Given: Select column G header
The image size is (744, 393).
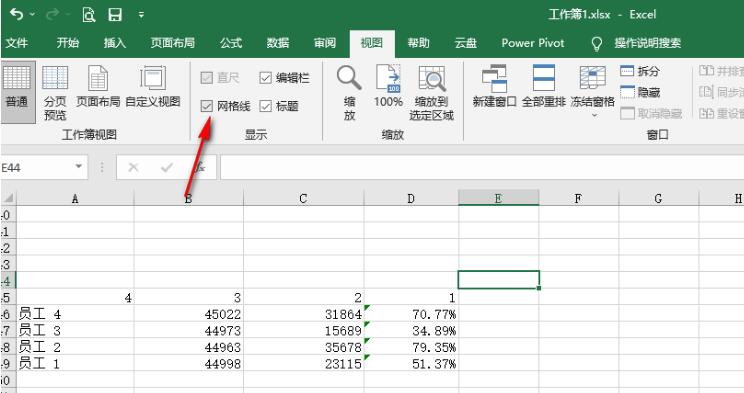Looking at the screenshot, I should (658, 198).
